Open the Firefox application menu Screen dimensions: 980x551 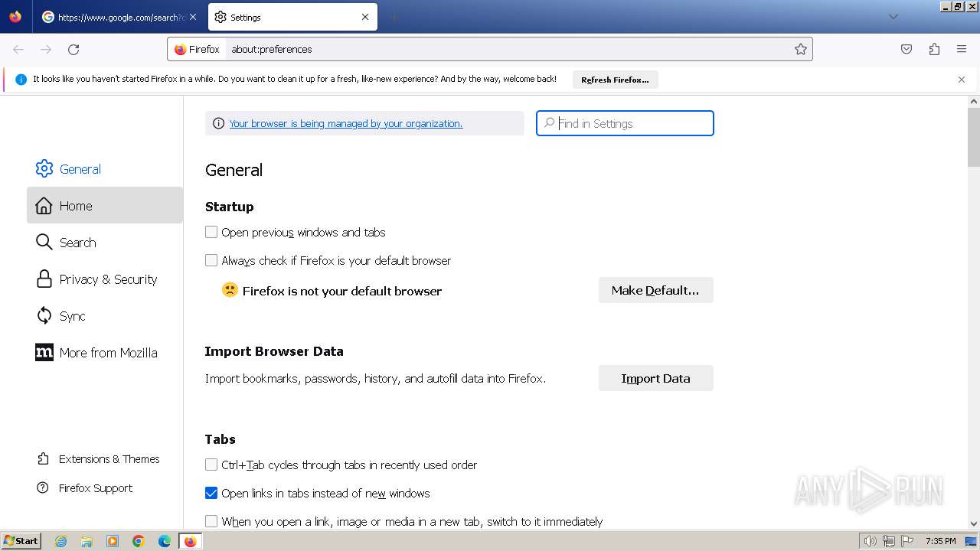[x=962, y=49]
